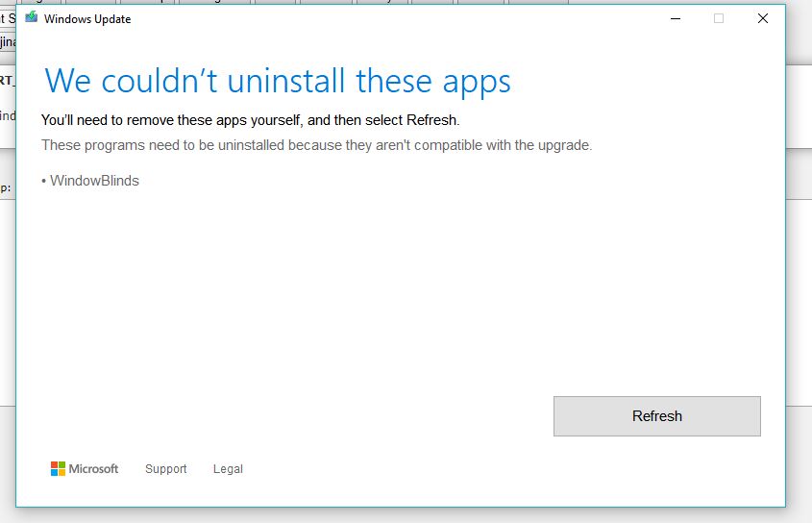
Task: Click the Windows Update window title text
Action: tap(87, 19)
